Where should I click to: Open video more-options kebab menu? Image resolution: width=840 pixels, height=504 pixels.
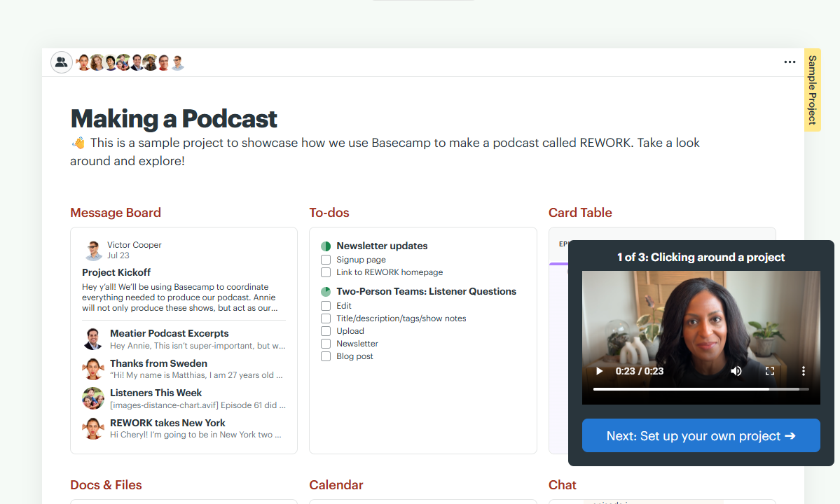(803, 371)
